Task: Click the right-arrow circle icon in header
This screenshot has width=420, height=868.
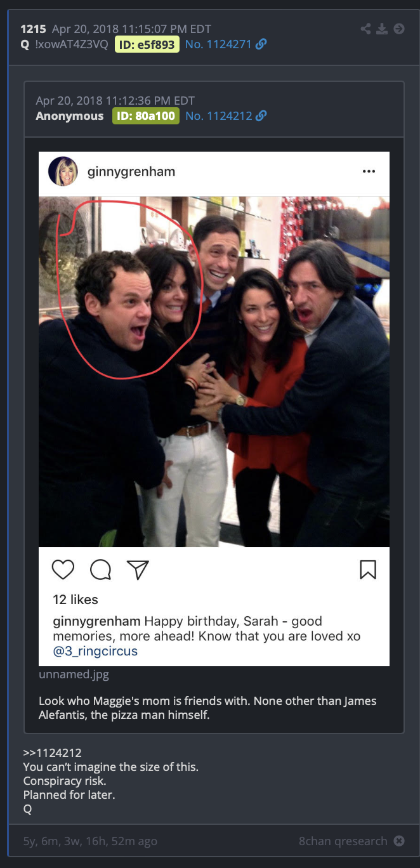Action: pos(399,29)
